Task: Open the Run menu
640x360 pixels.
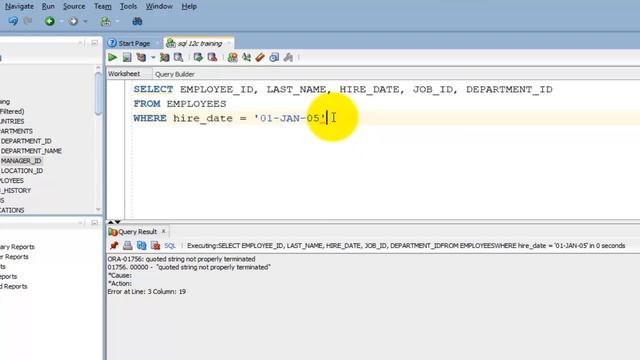Action: pyautogui.click(x=48, y=7)
